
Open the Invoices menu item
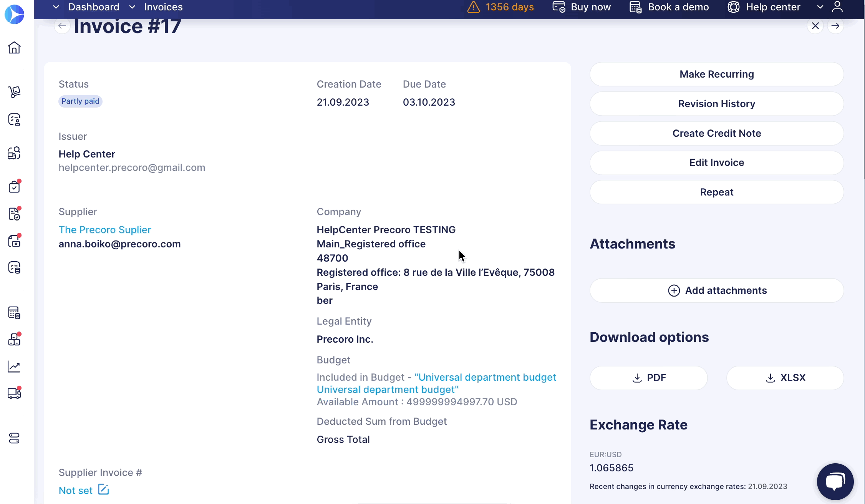(163, 7)
